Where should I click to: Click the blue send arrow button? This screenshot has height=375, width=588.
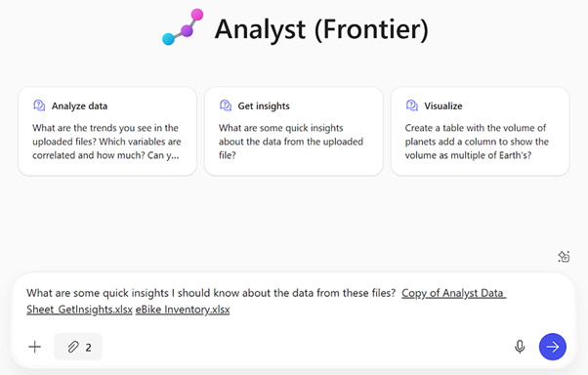tap(553, 347)
